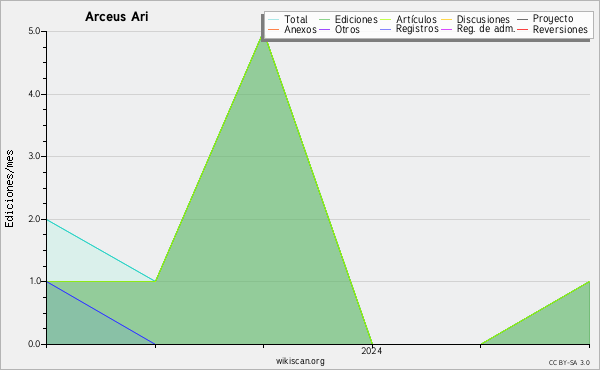Click the cyan Total legend line swatch
Image resolution: width=600 pixels, height=370 pixels.
(x=274, y=19)
